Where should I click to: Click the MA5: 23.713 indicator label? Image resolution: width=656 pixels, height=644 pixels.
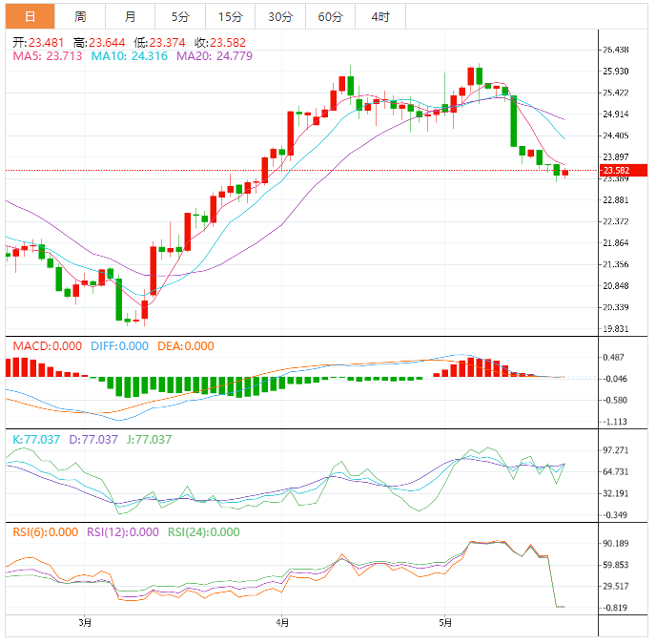pos(48,56)
